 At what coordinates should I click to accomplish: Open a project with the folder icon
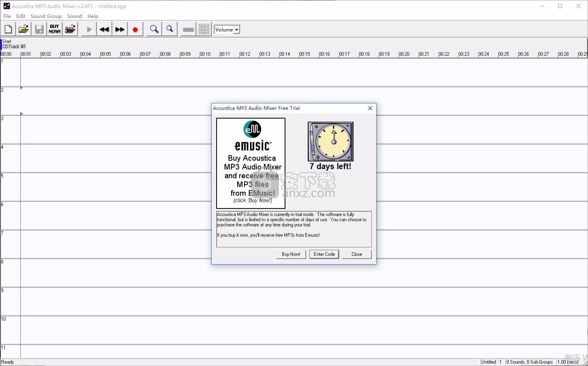point(23,29)
